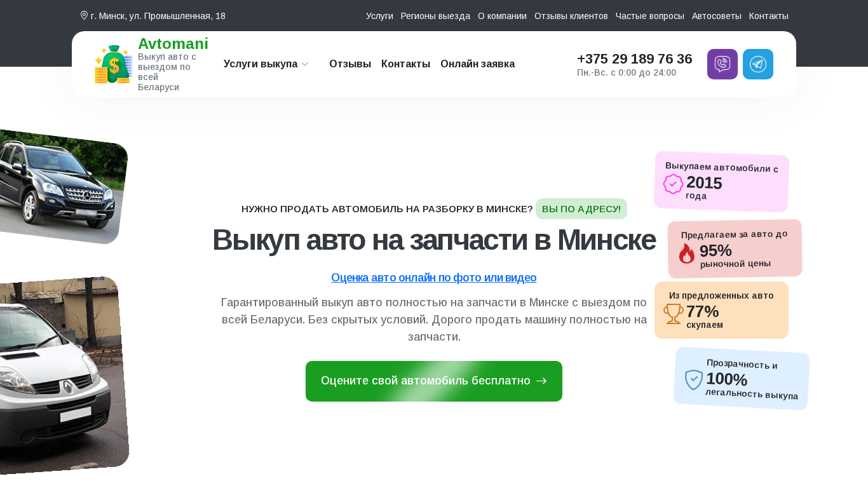Open the Viber messenger icon

[x=722, y=64]
